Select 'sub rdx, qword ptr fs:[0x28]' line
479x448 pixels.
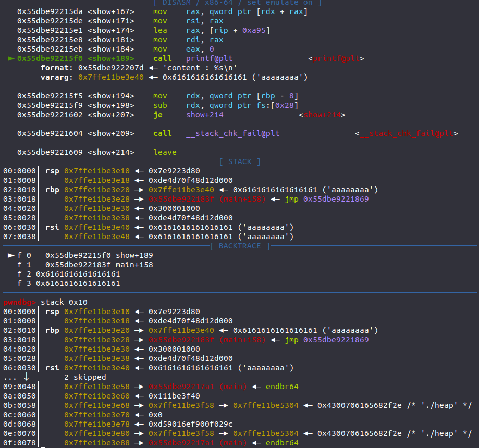[x=226, y=105]
